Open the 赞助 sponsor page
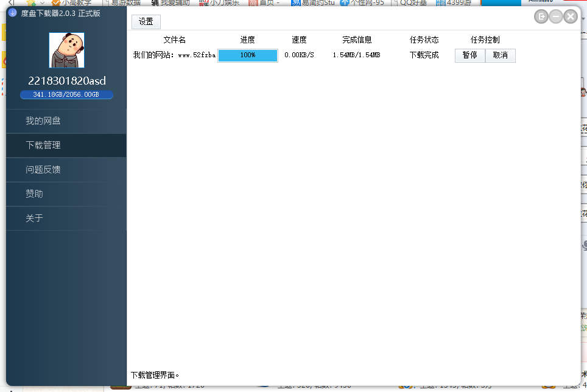The width and height of the screenshot is (587, 392). pos(66,194)
